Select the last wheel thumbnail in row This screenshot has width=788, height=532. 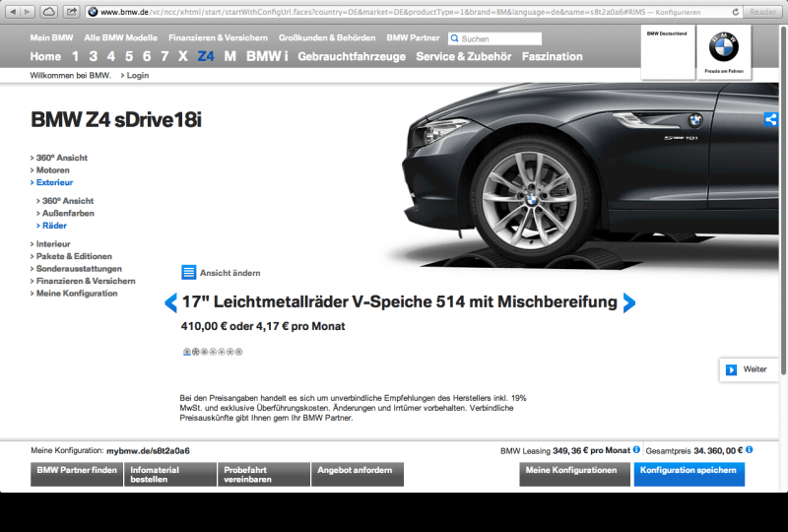pyautogui.click(x=238, y=352)
